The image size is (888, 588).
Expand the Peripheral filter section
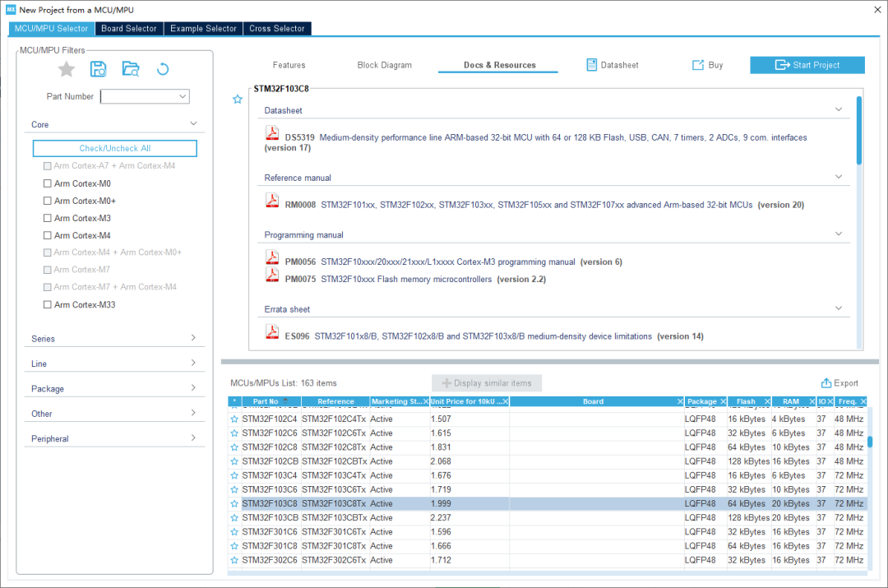click(x=113, y=439)
